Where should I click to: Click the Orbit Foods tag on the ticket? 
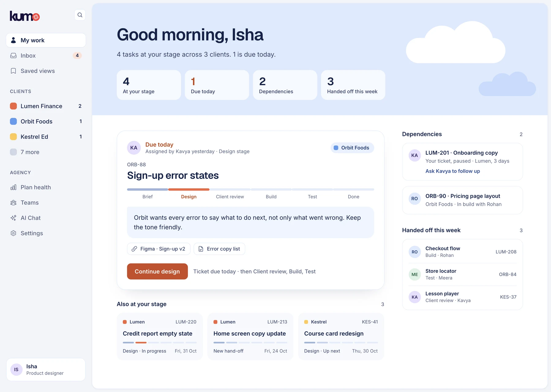coord(352,148)
